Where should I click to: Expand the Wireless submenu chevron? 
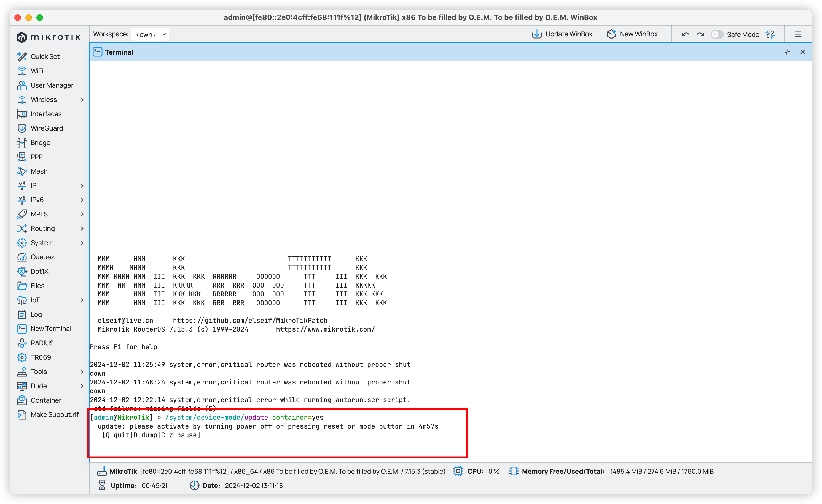(x=82, y=99)
